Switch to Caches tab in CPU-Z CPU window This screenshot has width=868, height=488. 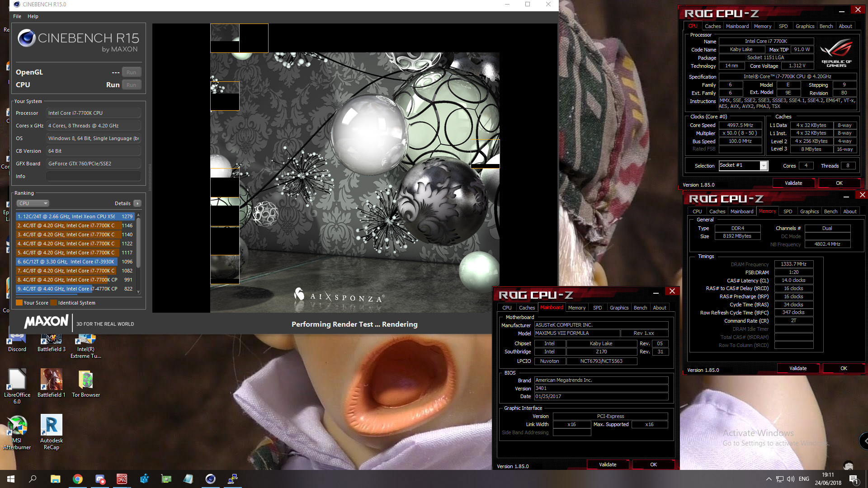pos(712,26)
